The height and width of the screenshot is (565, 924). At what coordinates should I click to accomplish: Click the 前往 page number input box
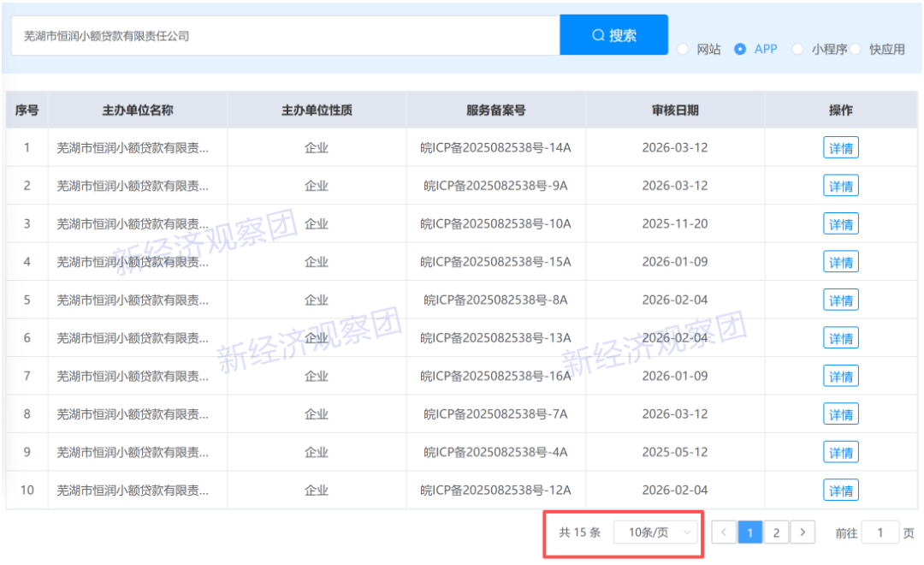tap(880, 532)
